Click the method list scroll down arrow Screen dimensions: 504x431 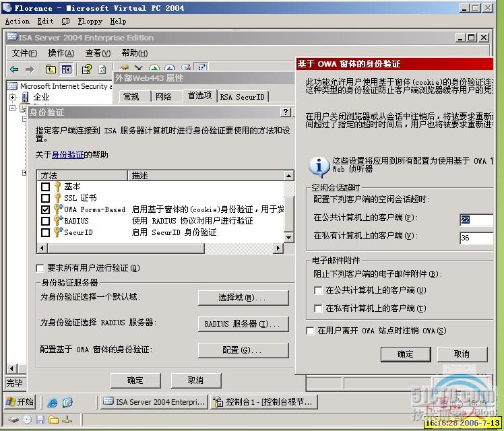[x=288, y=238]
